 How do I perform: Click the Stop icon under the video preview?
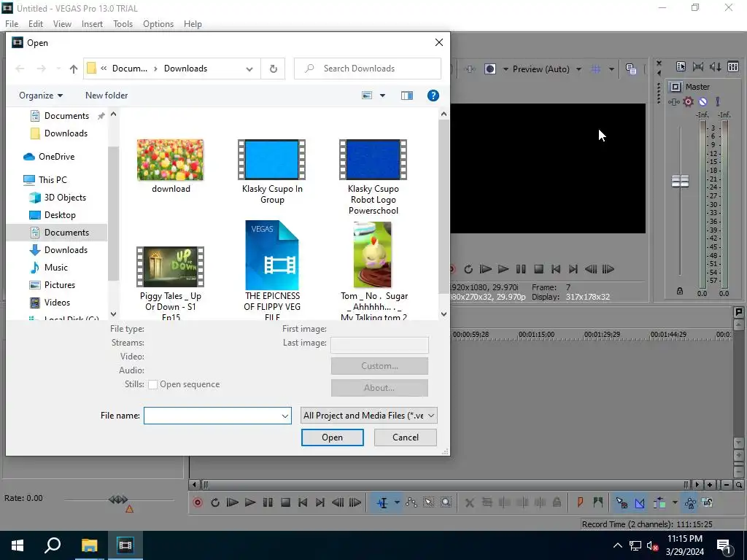pos(538,269)
